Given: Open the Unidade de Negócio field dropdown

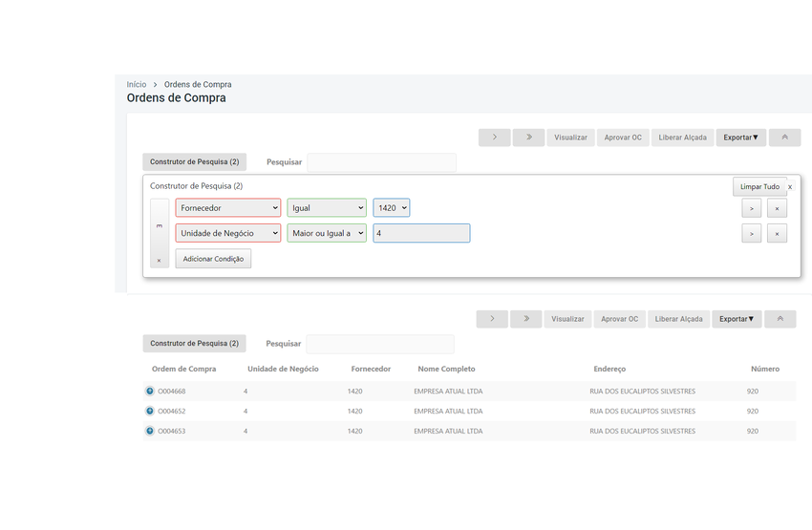Looking at the screenshot, I should pos(228,233).
